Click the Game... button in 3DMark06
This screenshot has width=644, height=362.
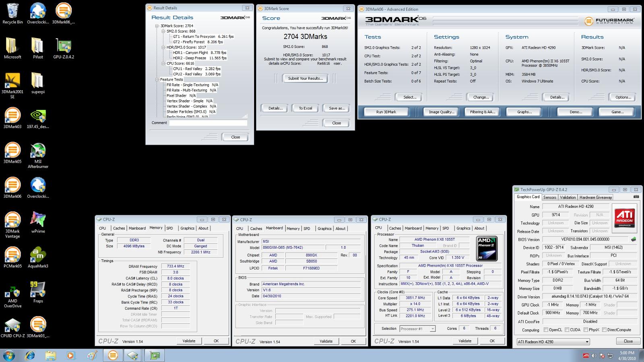617,112
